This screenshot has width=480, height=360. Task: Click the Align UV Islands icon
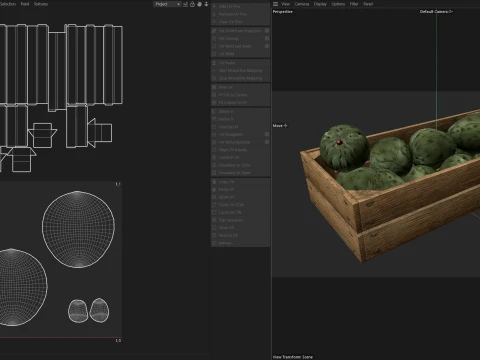[214, 150]
